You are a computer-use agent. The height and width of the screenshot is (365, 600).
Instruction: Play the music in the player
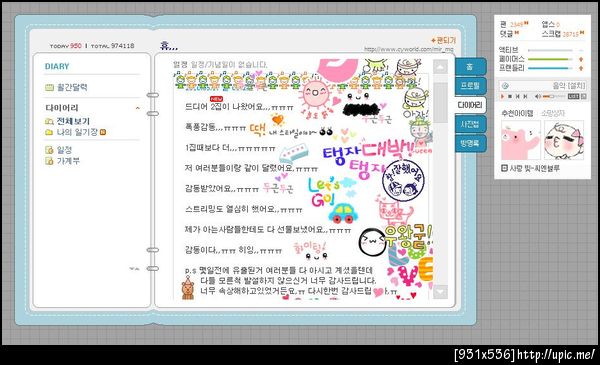(503, 96)
